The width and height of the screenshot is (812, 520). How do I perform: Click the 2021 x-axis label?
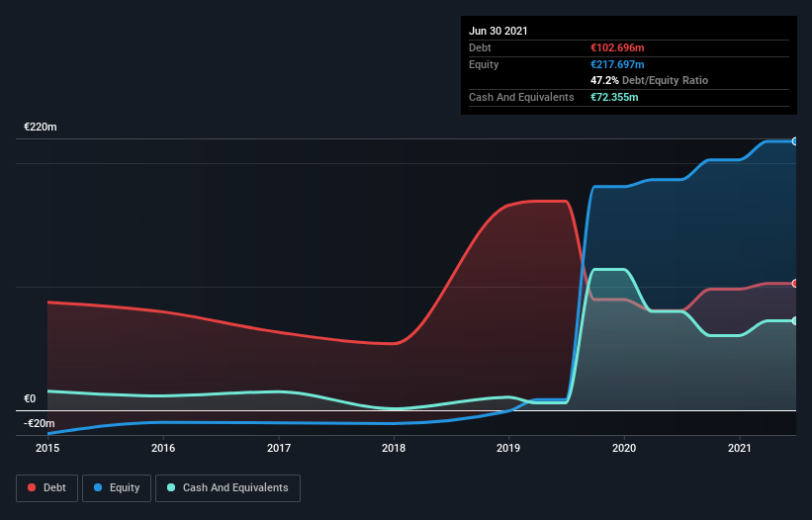tap(740, 448)
